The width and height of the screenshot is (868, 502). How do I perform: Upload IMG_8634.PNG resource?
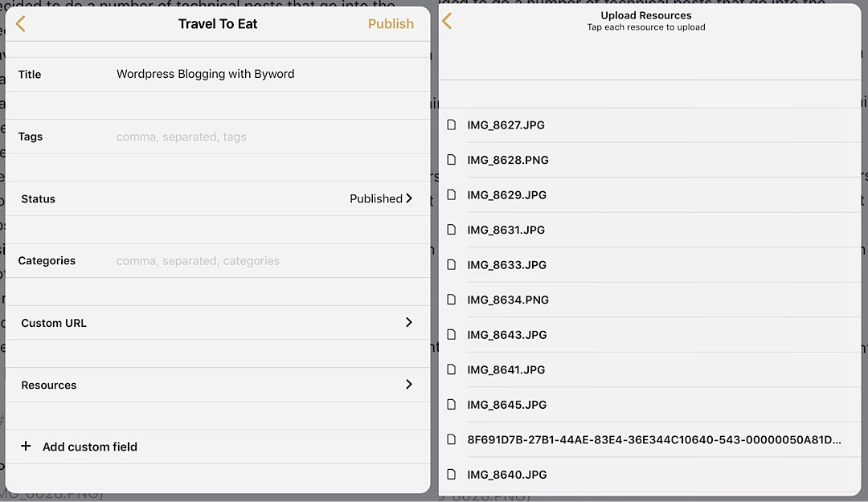pyautogui.click(x=650, y=300)
